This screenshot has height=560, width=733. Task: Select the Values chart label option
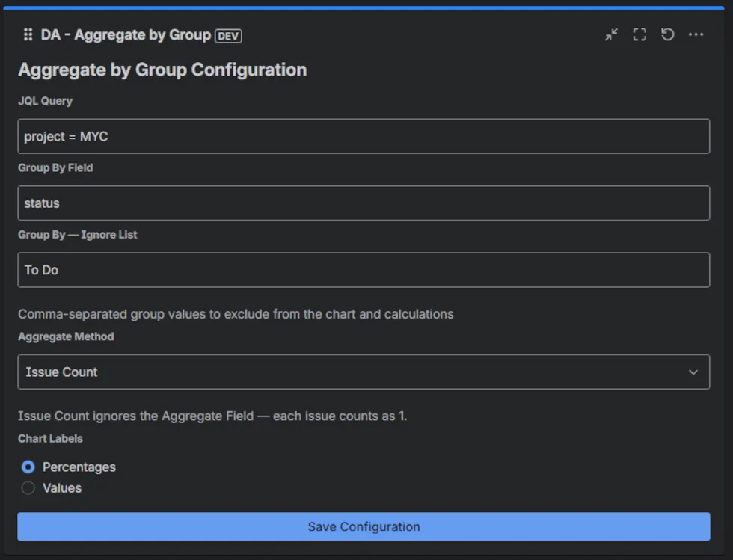tap(28, 488)
